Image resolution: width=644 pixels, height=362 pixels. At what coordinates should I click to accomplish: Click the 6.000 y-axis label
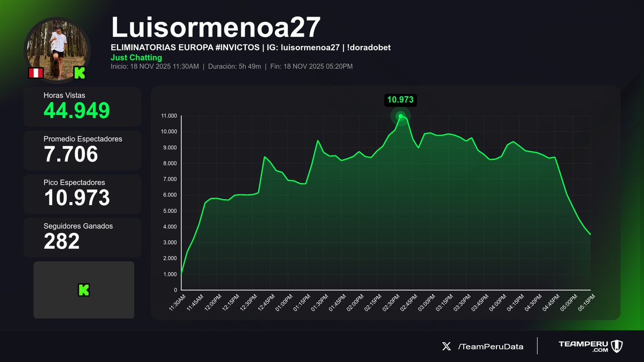click(x=170, y=195)
